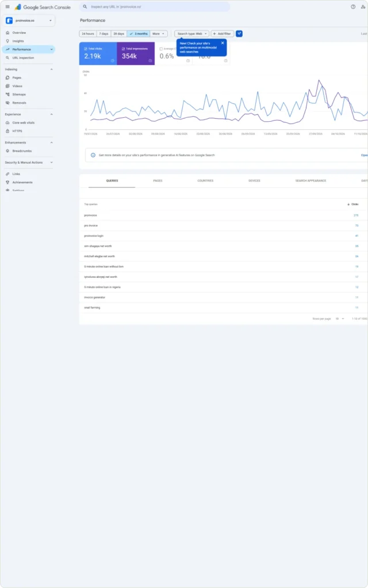Click the Links chain icon
This screenshot has height=588, width=368.
7,174
